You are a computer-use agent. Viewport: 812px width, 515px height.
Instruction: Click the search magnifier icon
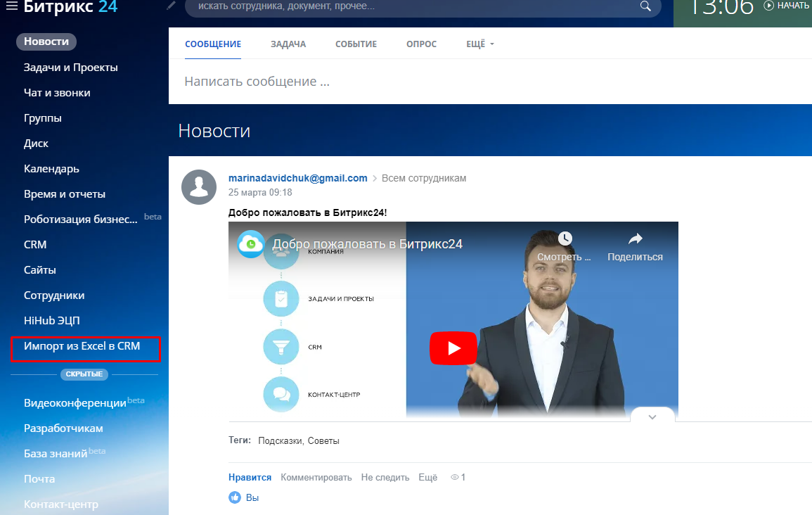(x=645, y=7)
